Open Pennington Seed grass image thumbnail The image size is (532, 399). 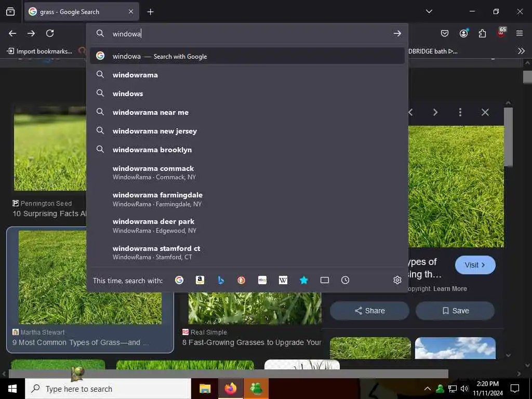50,148
